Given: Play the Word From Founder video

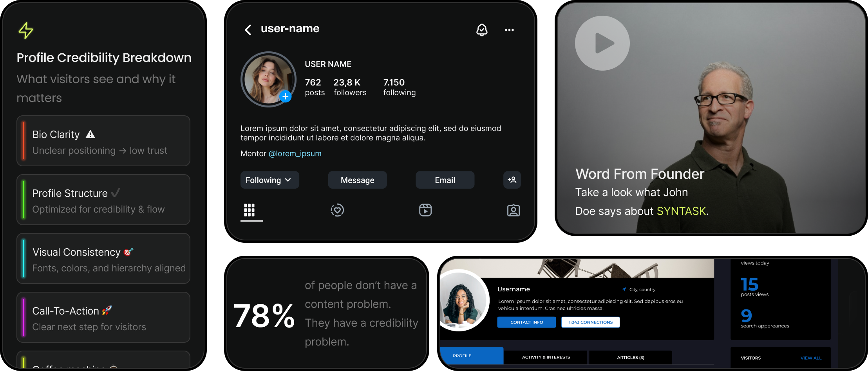Looking at the screenshot, I should tap(602, 43).
